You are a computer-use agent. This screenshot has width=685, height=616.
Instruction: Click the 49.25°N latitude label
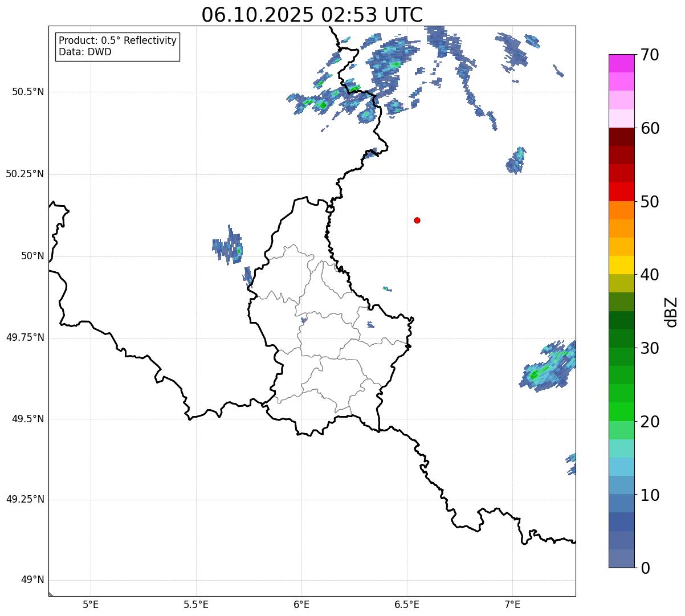coord(25,500)
